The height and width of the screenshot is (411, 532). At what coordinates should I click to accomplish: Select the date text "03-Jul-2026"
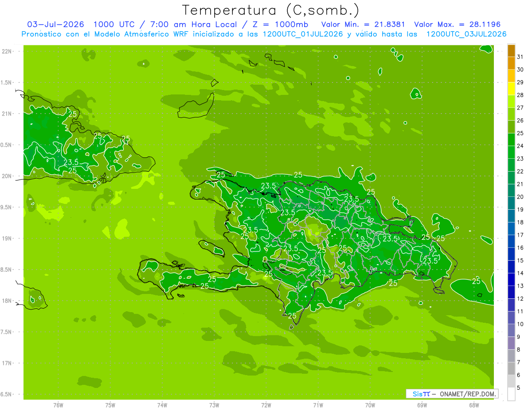56,24
